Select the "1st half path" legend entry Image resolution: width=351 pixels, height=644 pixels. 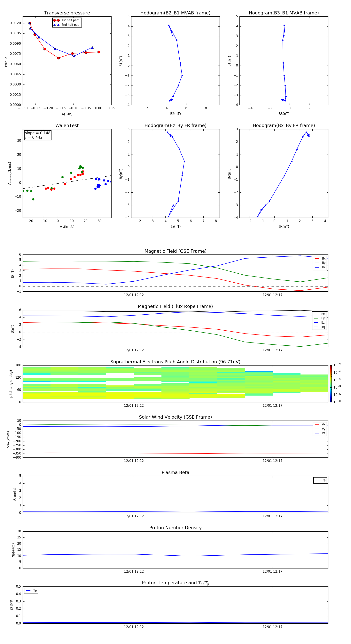coord(66,20)
